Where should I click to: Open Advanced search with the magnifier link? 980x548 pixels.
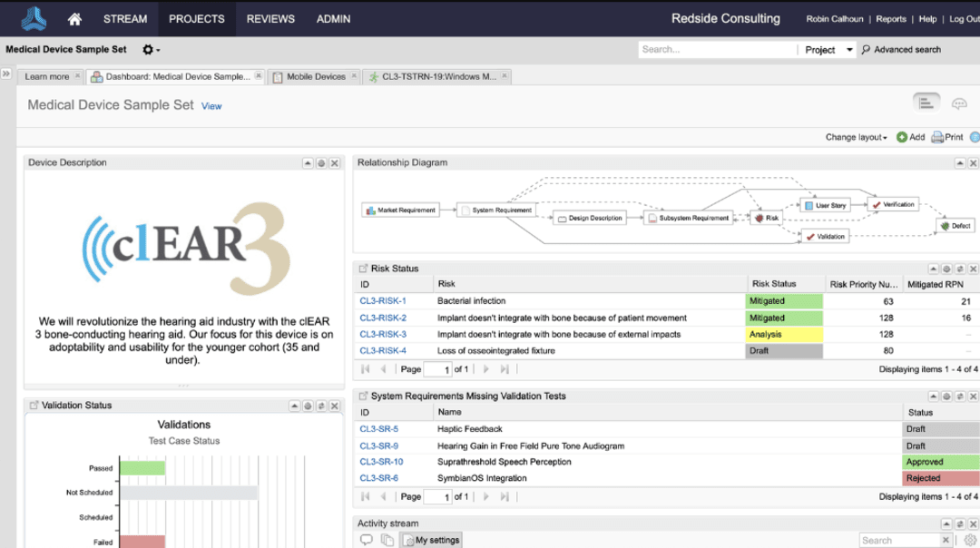901,50
